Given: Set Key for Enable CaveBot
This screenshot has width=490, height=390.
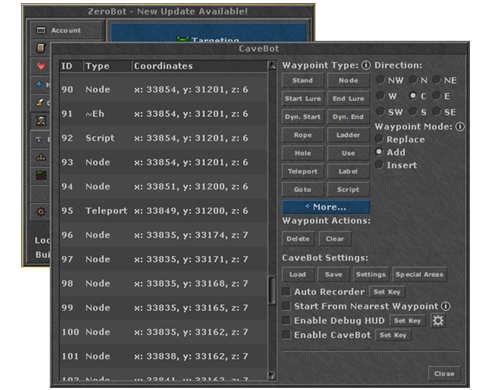Looking at the screenshot, I should (x=393, y=335).
